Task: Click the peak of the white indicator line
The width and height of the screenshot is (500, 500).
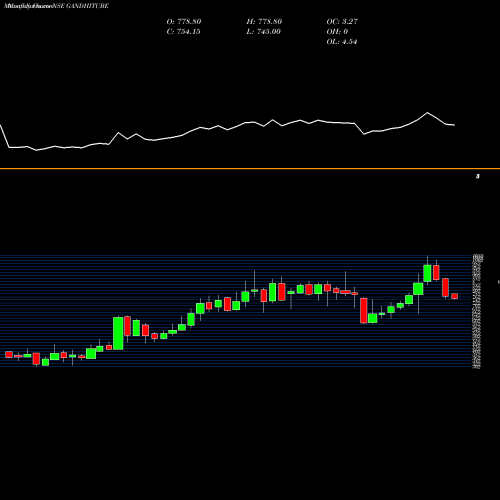Action: point(428,113)
